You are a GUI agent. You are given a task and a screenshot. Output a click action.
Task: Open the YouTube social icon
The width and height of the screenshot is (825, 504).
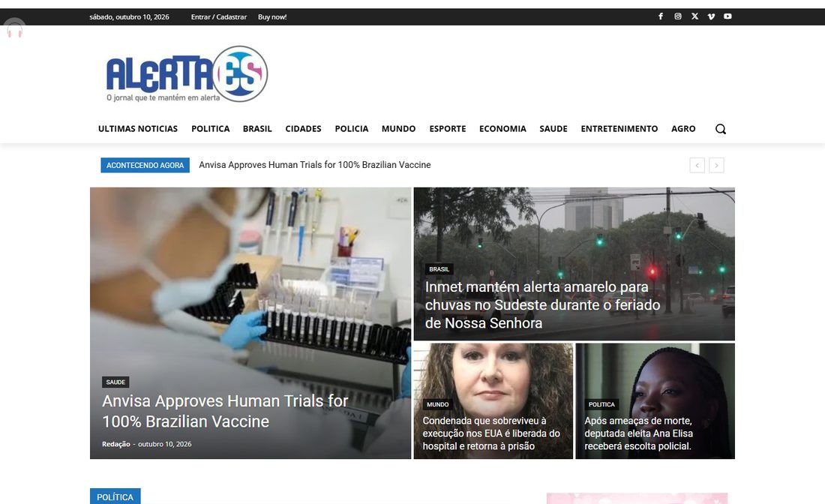click(727, 16)
